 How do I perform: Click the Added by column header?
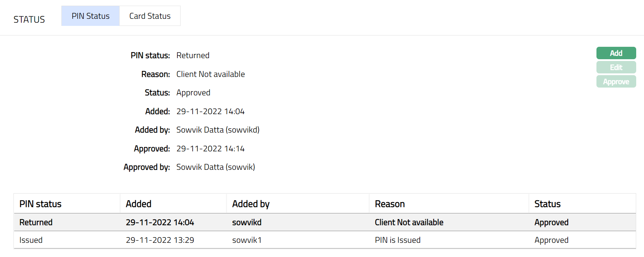coord(251,204)
